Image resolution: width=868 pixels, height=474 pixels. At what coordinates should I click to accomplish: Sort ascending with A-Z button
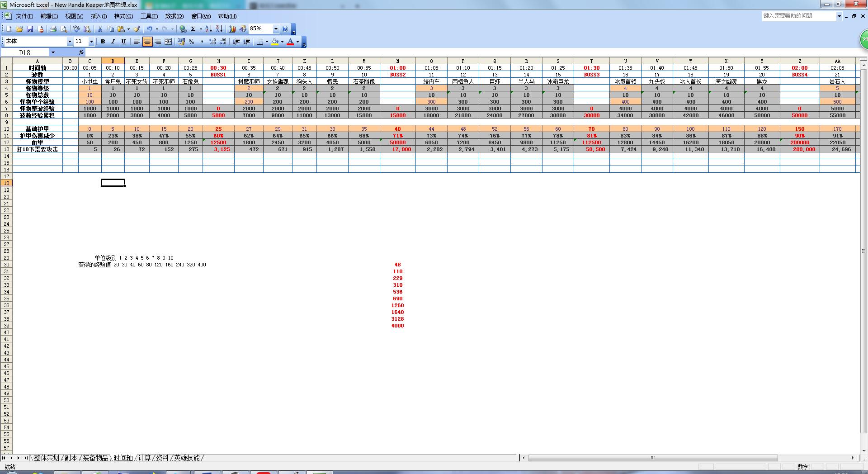tap(208, 29)
